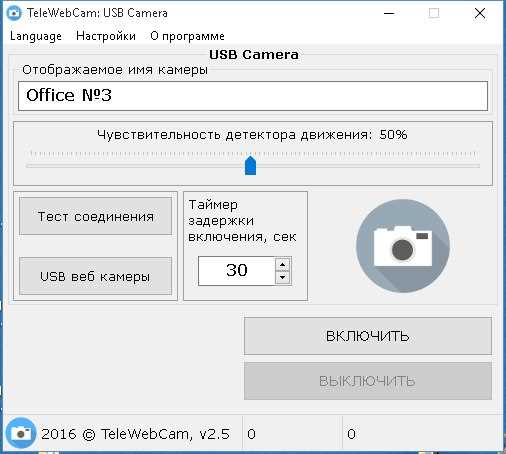Open the Настройки menu
The height and width of the screenshot is (454, 506).
(106, 36)
